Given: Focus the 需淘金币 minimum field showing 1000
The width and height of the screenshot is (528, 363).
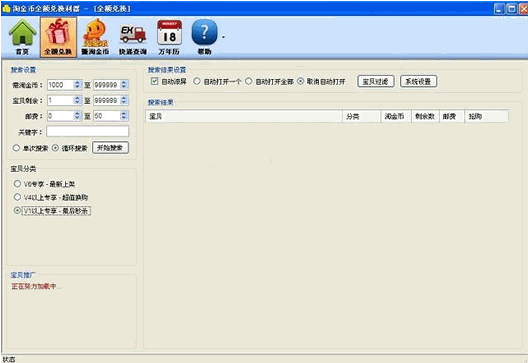Looking at the screenshot, I should click(x=60, y=85).
